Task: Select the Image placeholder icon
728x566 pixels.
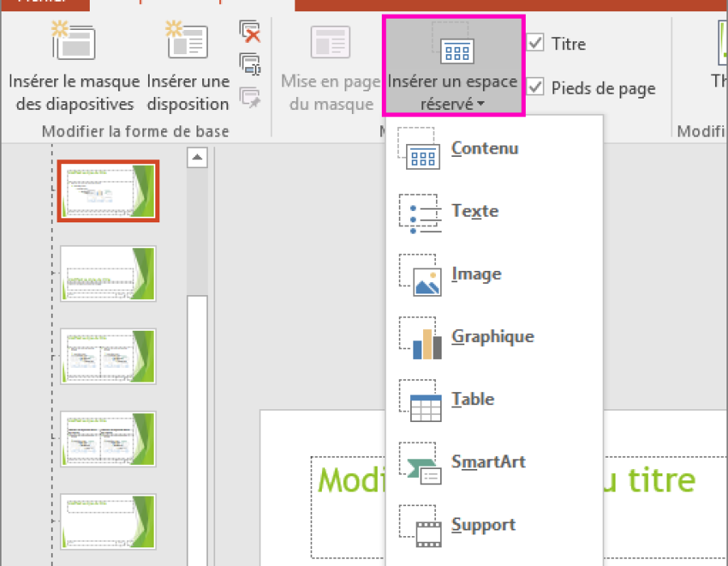Action: 420,275
